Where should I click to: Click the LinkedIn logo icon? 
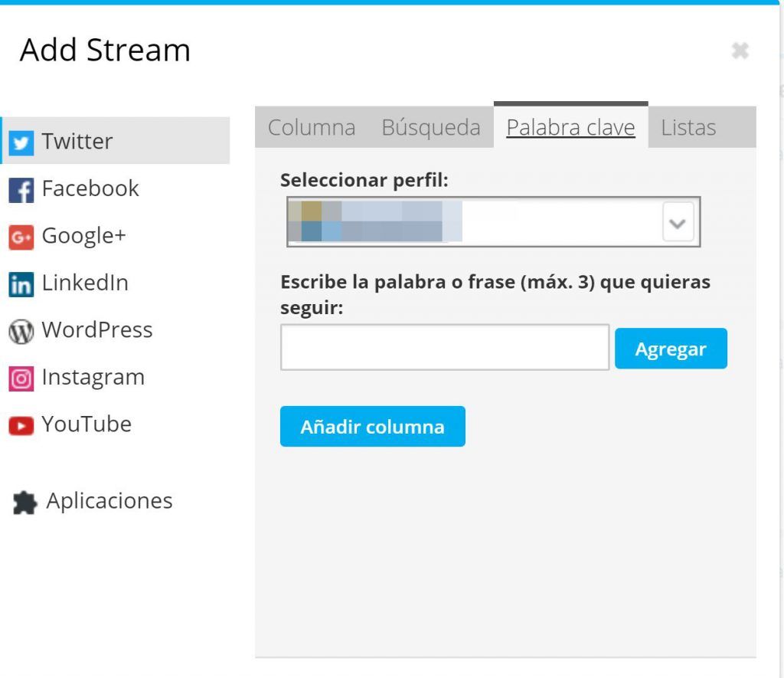coord(21,284)
